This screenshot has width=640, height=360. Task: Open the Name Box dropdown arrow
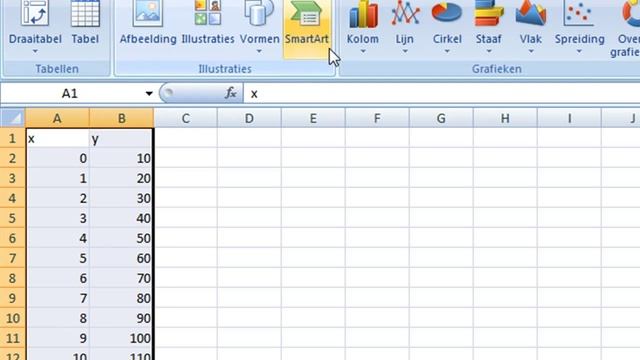(149, 94)
